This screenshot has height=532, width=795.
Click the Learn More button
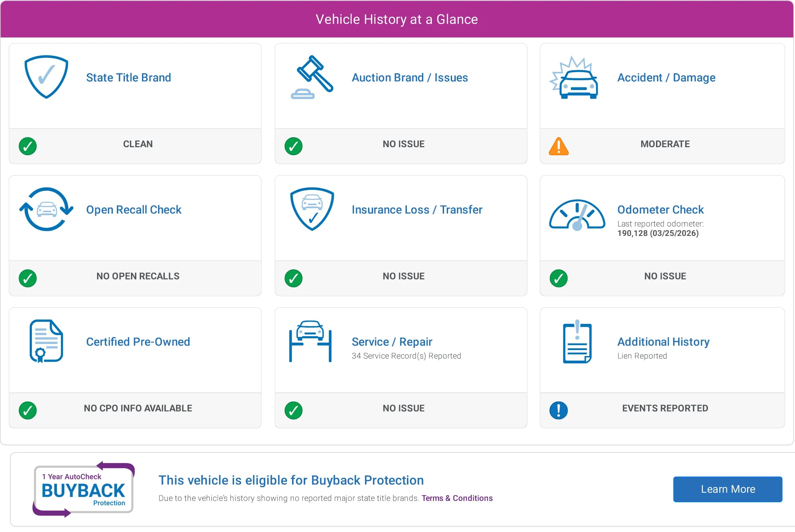click(728, 489)
